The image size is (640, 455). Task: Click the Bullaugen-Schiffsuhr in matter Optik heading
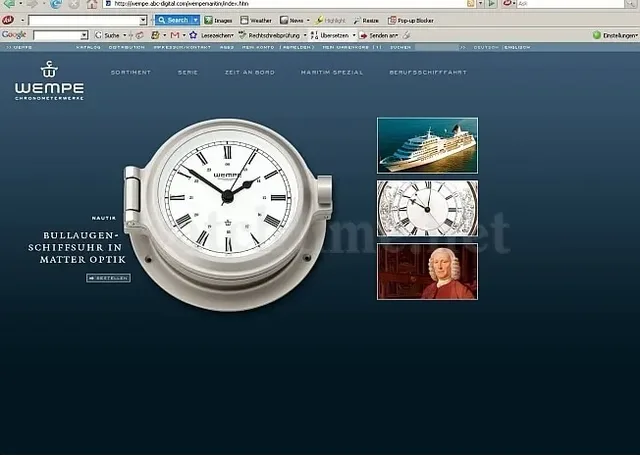click(77, 247)
